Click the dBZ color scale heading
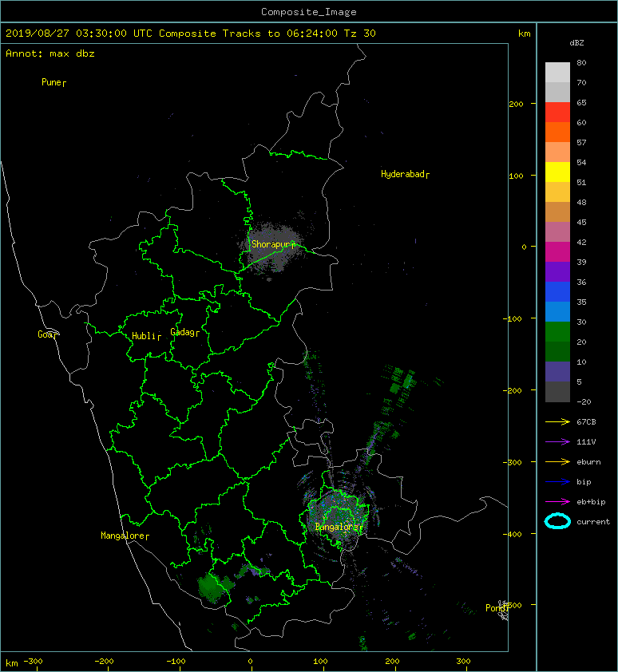The width and height of the screenshot is (618, 672). pyautogui.click(x=576, y=43)
